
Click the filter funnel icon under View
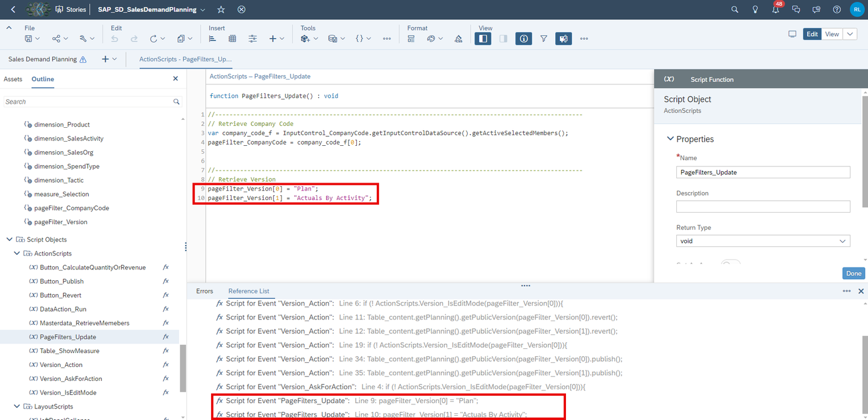544,39
